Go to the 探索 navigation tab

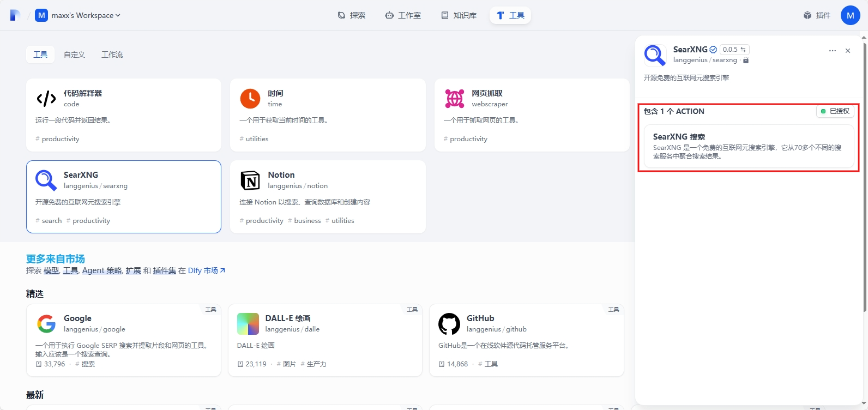pyautogui.click(x=352, y=15)
